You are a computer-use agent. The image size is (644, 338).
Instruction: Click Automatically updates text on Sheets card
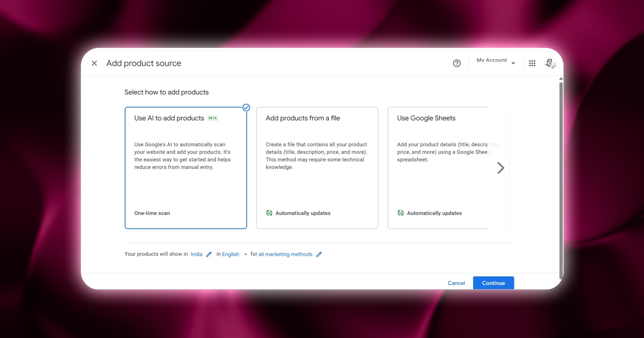coord(434,213)
